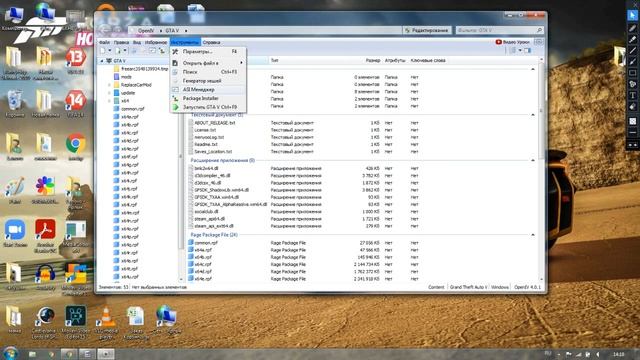Select Поиск menu entry
Screen dimensions: 640x360
[x=208, y=72]
